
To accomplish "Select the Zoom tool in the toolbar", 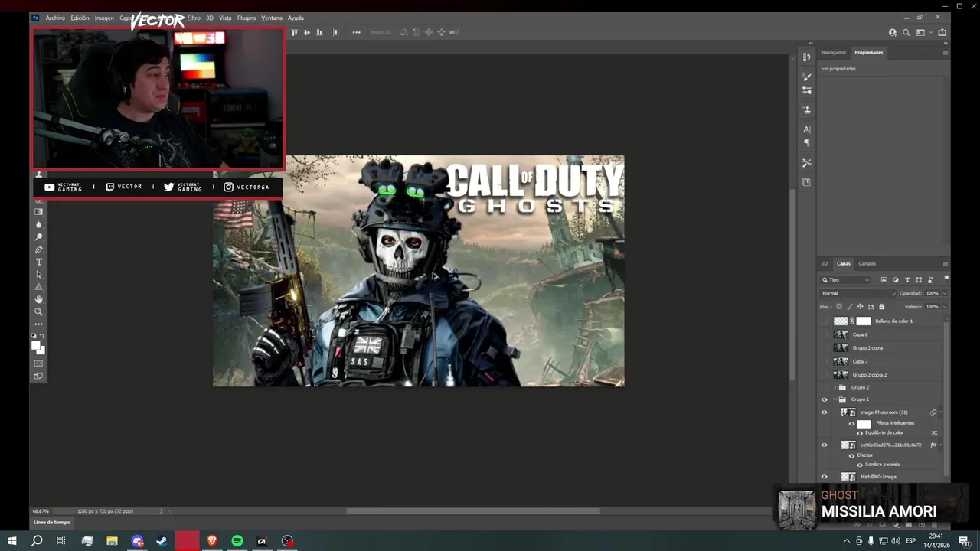I will tap(39, 311).
